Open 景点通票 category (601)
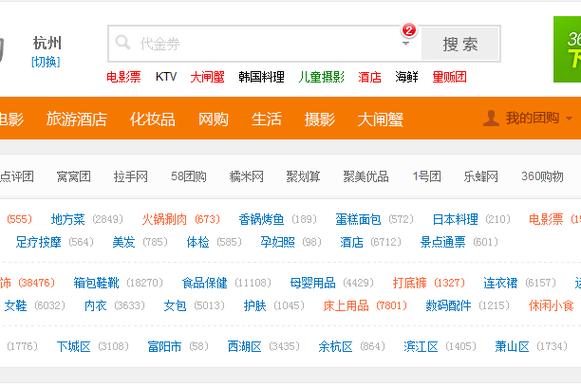The width and height of the screenshot is (581, 387). coord(443,242)
